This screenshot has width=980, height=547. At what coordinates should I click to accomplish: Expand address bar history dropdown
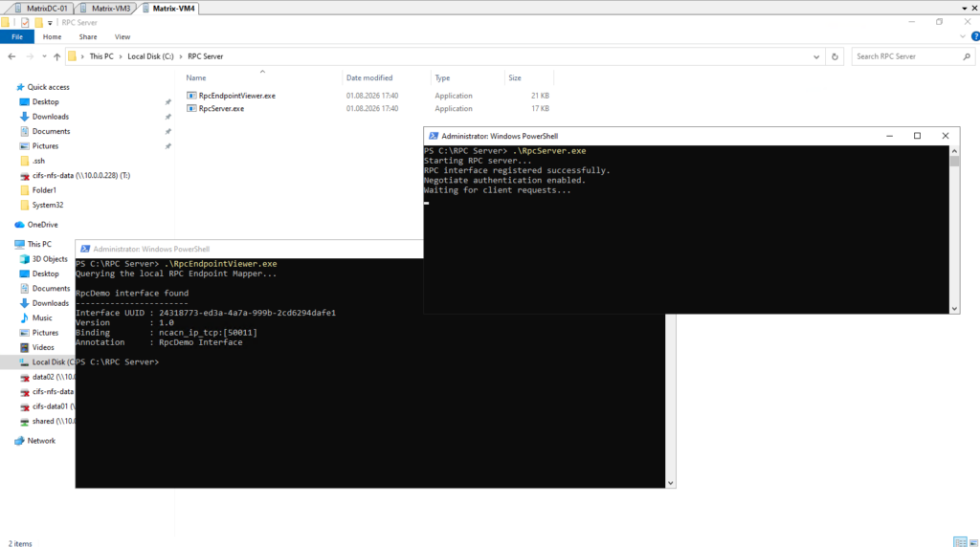[816, 56]
